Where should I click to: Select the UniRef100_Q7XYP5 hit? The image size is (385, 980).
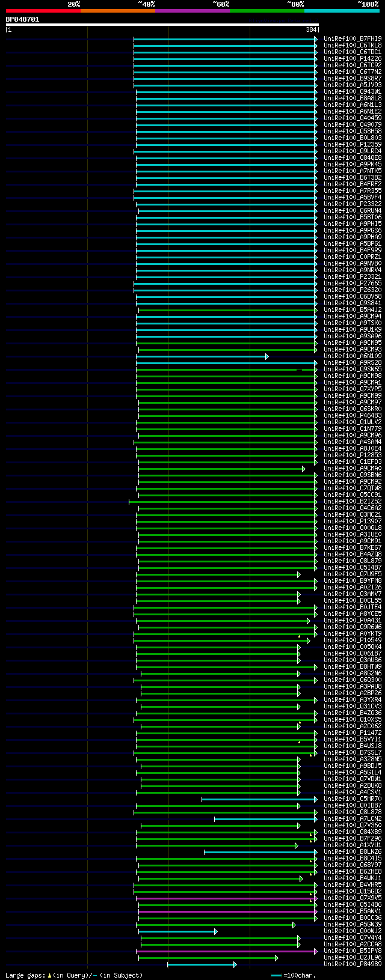[x=353, y=389]
